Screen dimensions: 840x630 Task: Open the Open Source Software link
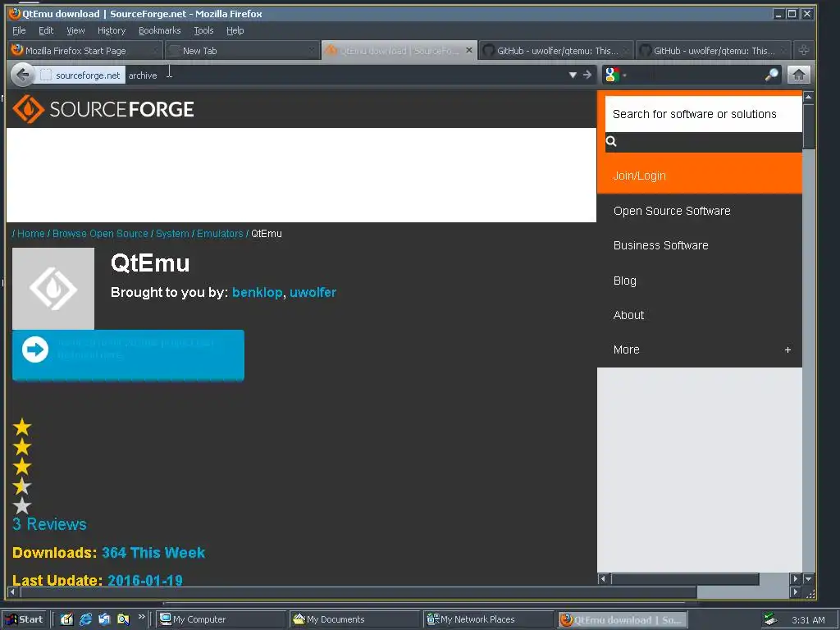click(x=672, y=211)
